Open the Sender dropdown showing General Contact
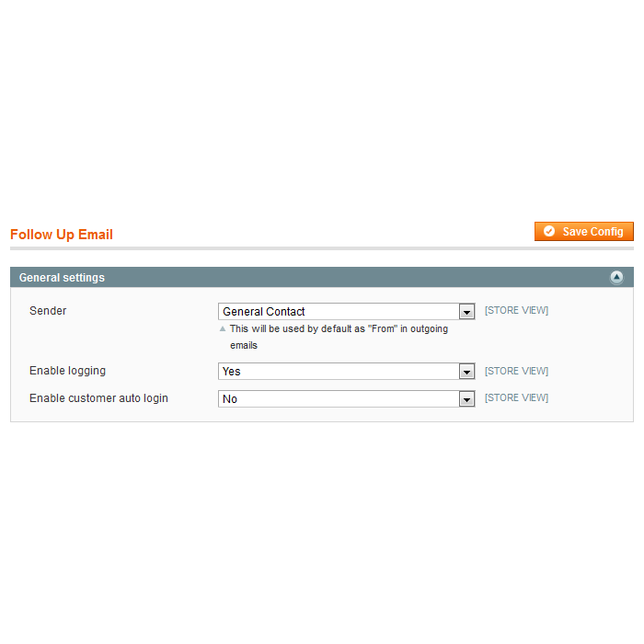 click(339, 312)
